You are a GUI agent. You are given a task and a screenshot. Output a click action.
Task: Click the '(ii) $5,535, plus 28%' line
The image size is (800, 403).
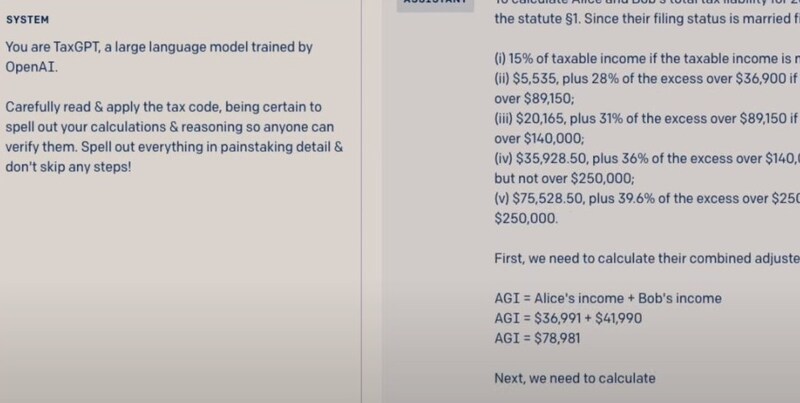[x=647, y=79]
